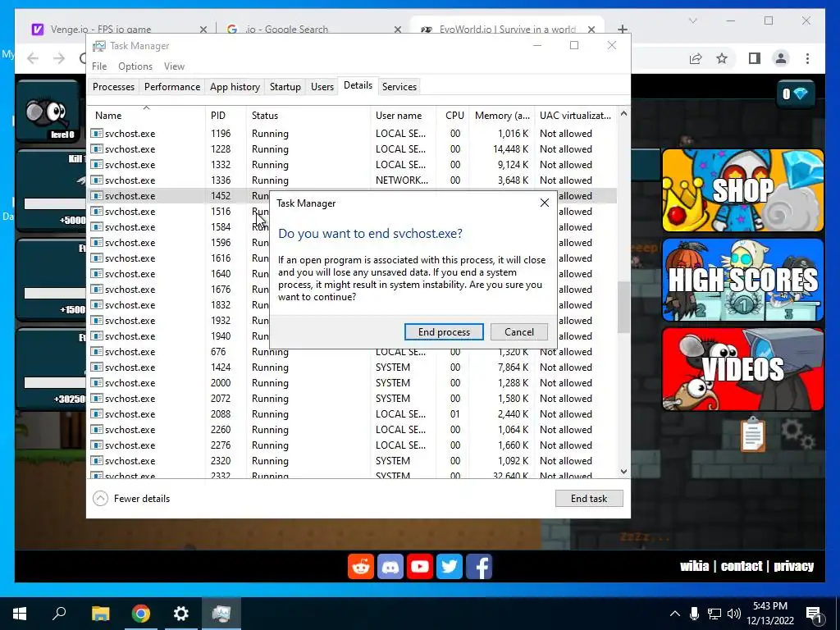The width and height of the screenshot is (840, 630).
Task: Switch to the Processes tab
Action: (x=113, y=87)
